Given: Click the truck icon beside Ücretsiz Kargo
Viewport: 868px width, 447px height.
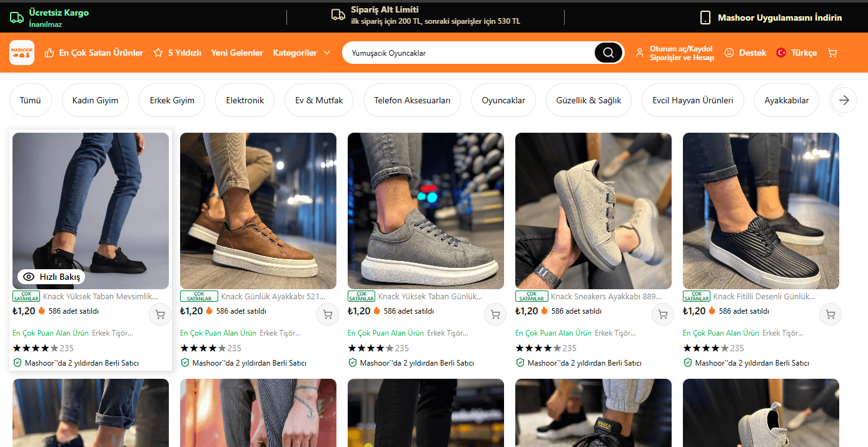Looking at the screenshot, I should point(17,18).
